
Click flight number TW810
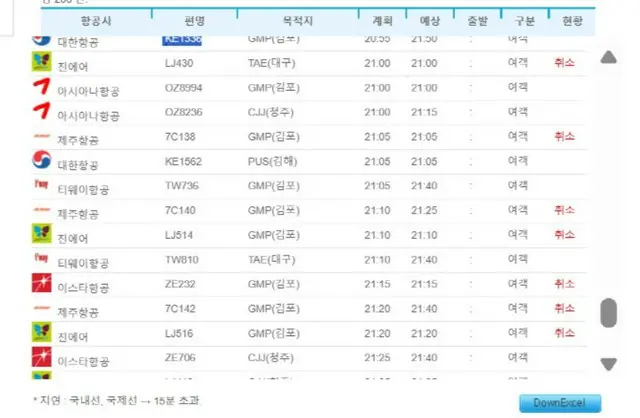click(182, 260)
